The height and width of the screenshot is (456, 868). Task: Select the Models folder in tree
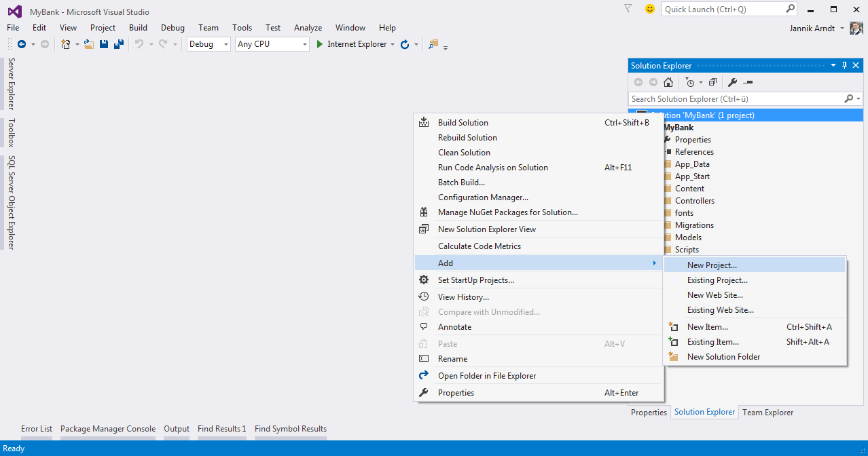pos(688,237)
